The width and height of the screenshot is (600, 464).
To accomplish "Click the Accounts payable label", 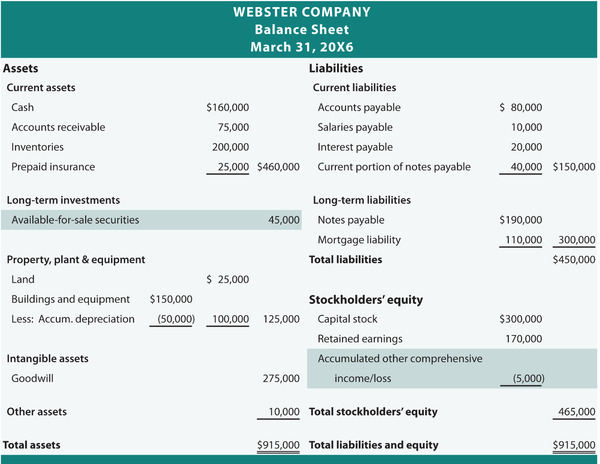I will tap(359, 107).
